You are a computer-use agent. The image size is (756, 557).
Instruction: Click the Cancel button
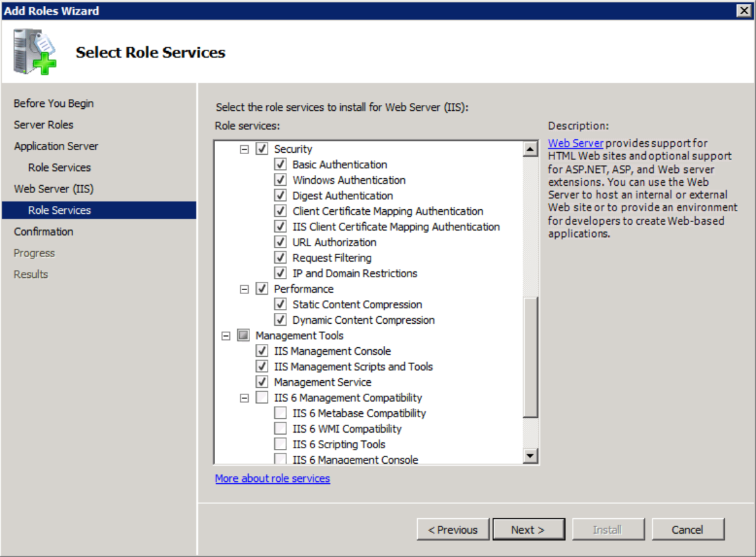tap(687, 530)
